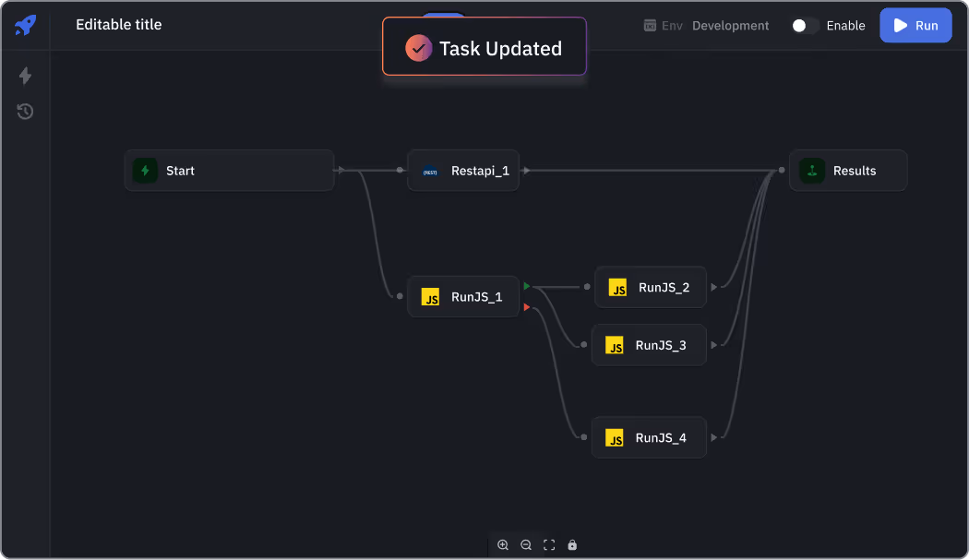
Task: Toggle the canvas lock icon
Action: (x=572, y=545)
